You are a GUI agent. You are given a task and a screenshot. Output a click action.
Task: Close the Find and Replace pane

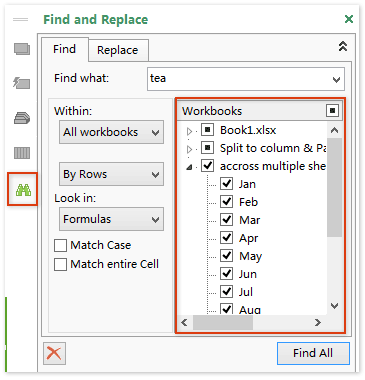(x=349, y=19)
